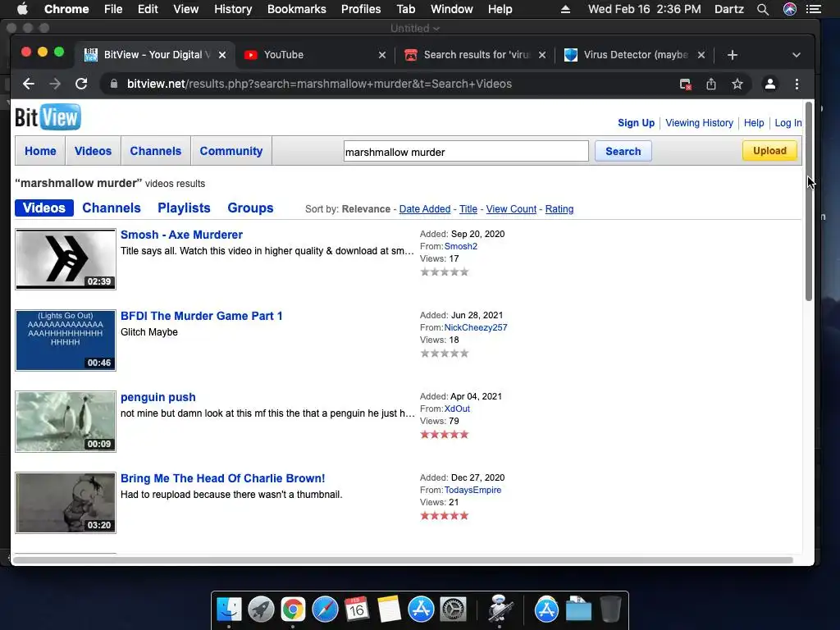Open Chrome's three-dot menu

[797, 84]
